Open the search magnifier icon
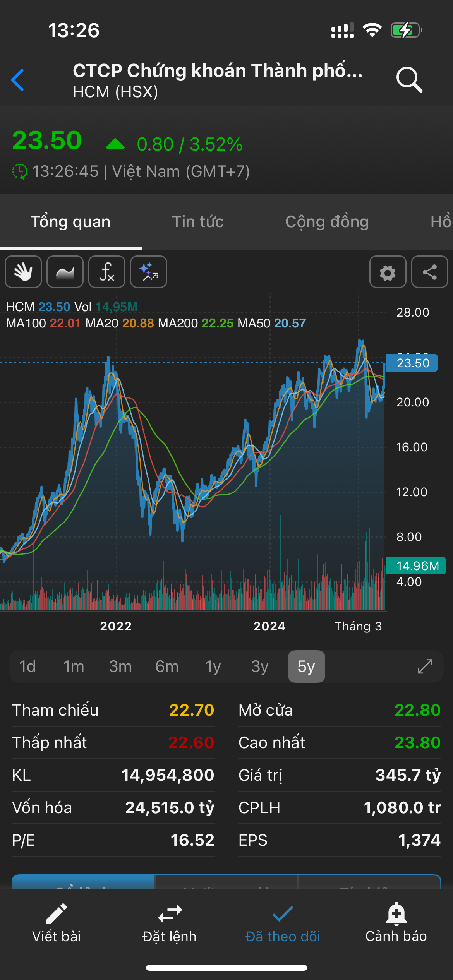Image resolution: width=453 pixels, height=980 pixels. [409, 80]
